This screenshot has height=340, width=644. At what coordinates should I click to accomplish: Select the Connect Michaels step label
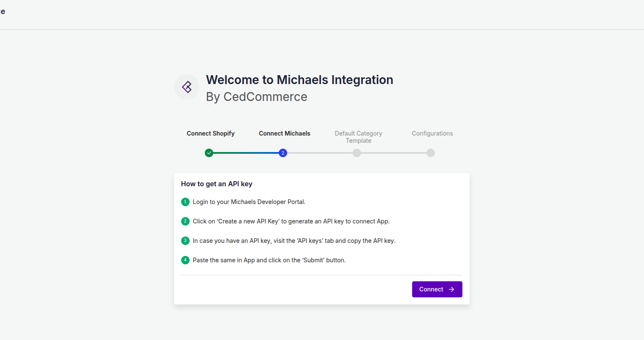(x=285, y=133)
